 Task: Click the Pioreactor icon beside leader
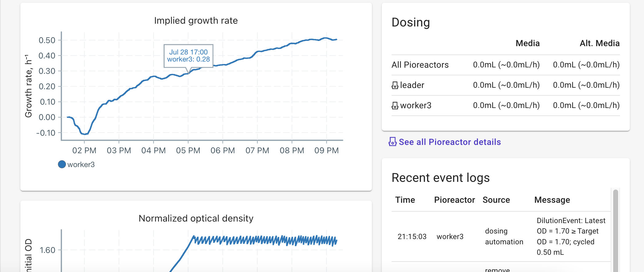click(395, 85)
